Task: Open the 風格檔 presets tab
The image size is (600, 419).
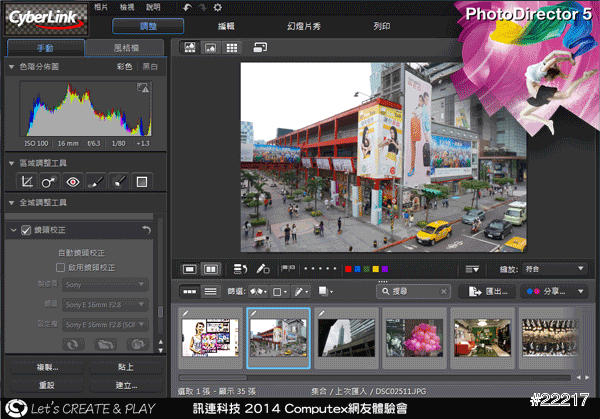Action: [x=125, y=47]
